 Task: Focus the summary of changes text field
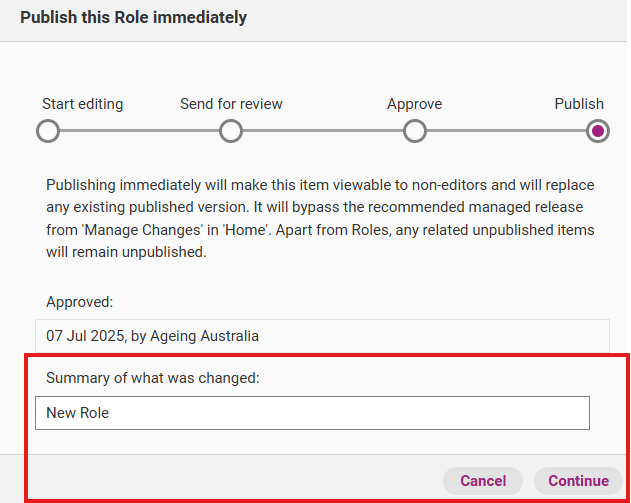(311, 413)
